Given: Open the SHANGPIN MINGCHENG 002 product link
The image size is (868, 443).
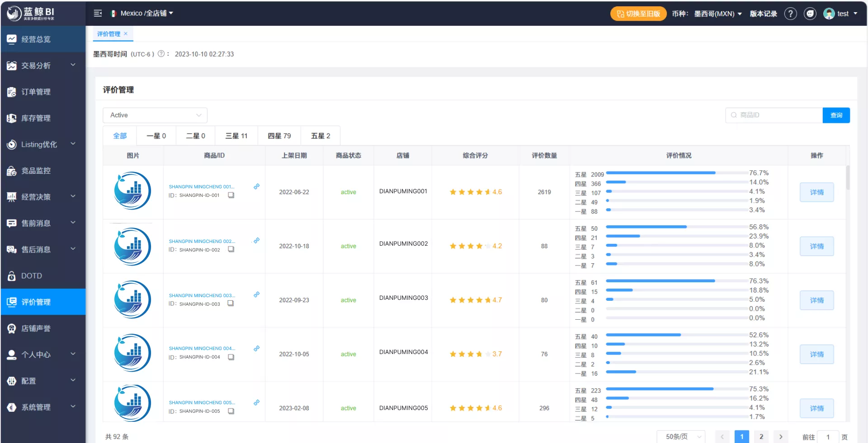Looking at the screenshot, I should 202,241.
